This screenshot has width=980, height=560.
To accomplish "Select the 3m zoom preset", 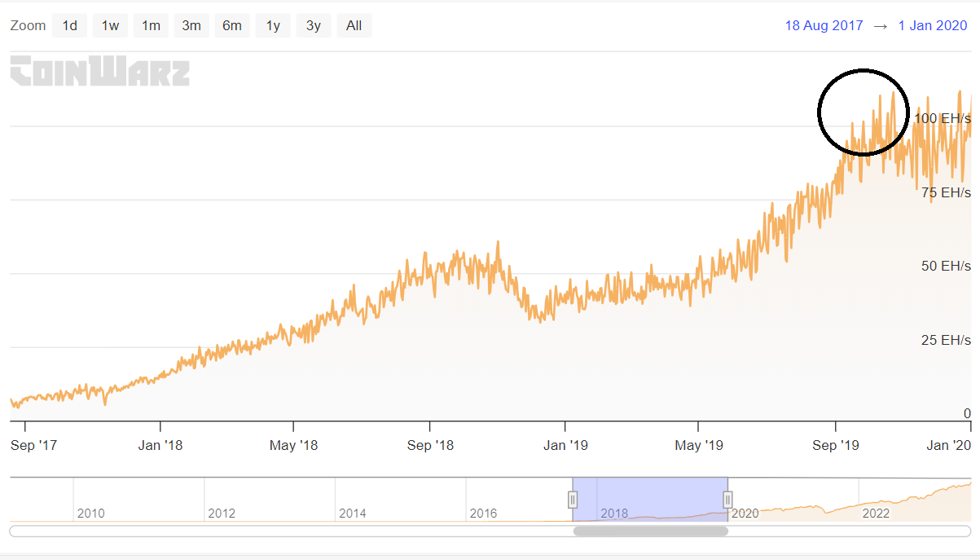I will [191, 25].
